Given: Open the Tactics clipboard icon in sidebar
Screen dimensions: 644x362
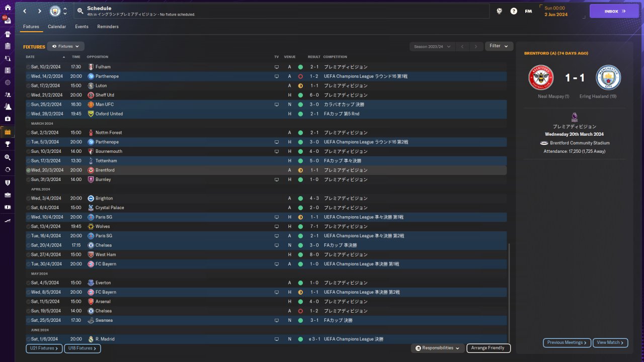Looking at the screenshot, I should (x=8, y=46).
